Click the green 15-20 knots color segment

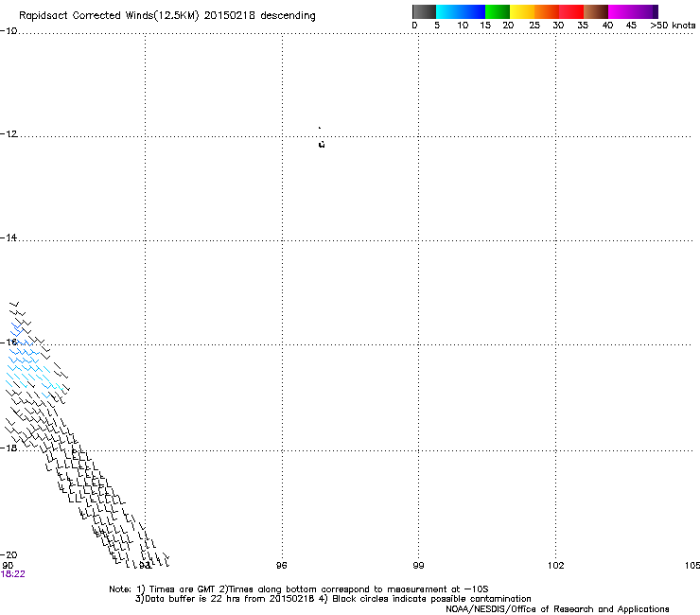point(498,11)
